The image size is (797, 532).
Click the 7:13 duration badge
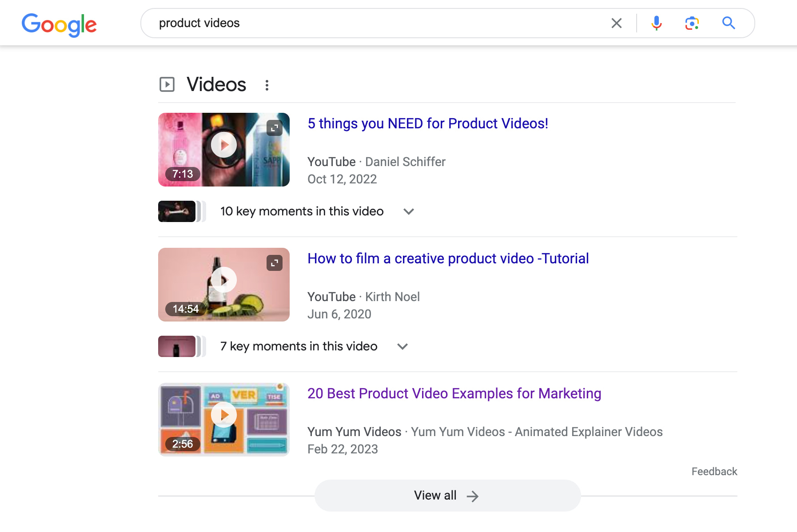[x=183, y=174]
